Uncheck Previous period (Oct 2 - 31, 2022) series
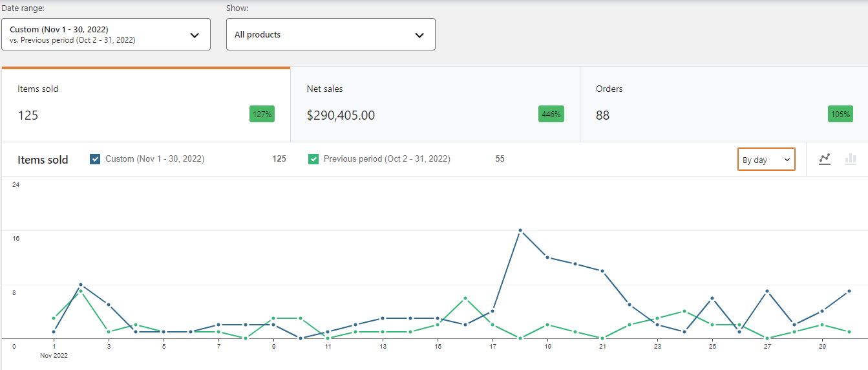868x370 pixels. click(x=313, y=159)
